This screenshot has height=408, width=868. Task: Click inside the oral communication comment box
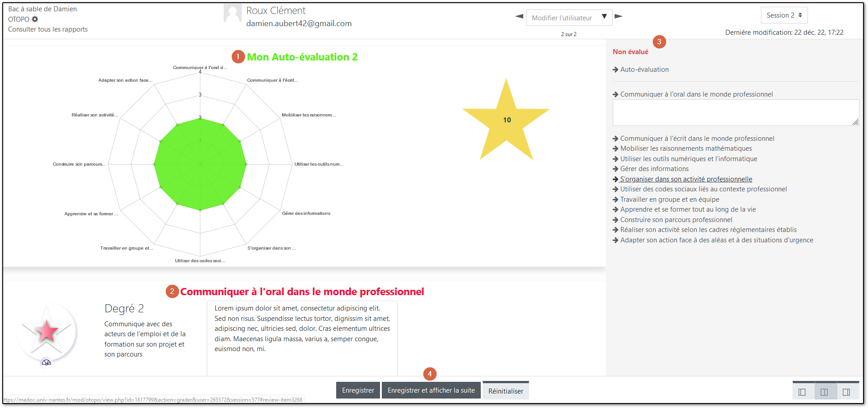click(735, 112)
